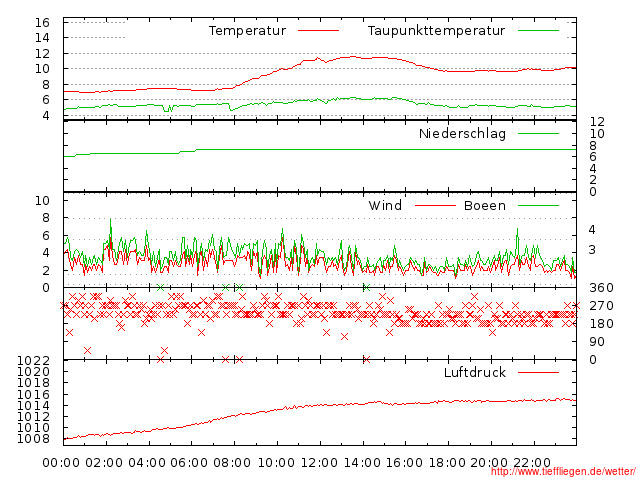The height and width of the screenshot is (480, 640).
Task: Click the Niederschlag legend label
Action: [462, 133]
